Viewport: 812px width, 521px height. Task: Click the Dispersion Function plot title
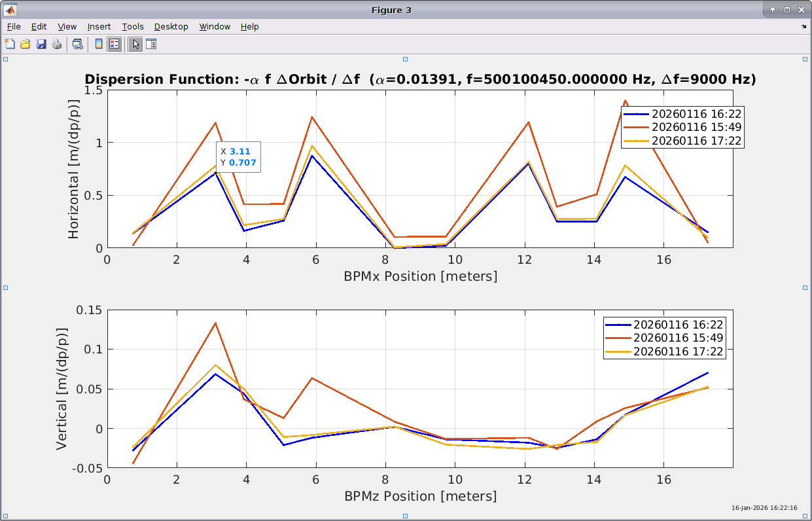(420, 80)
